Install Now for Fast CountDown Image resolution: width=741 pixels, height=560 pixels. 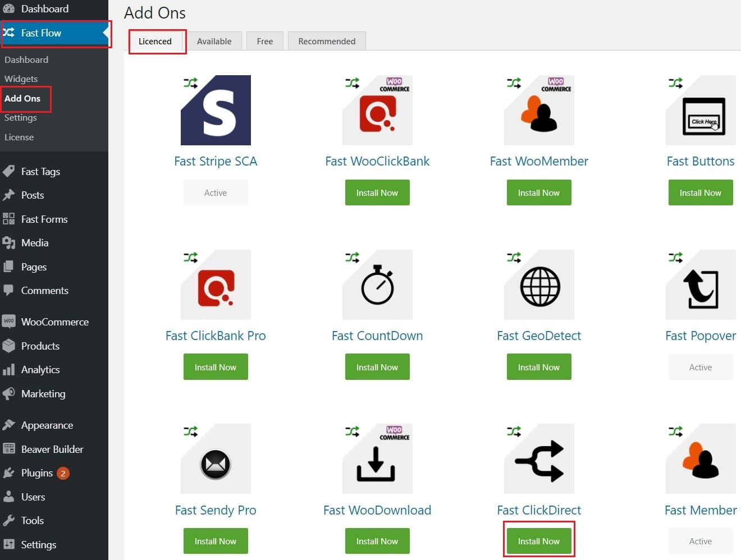pos(377,367)
